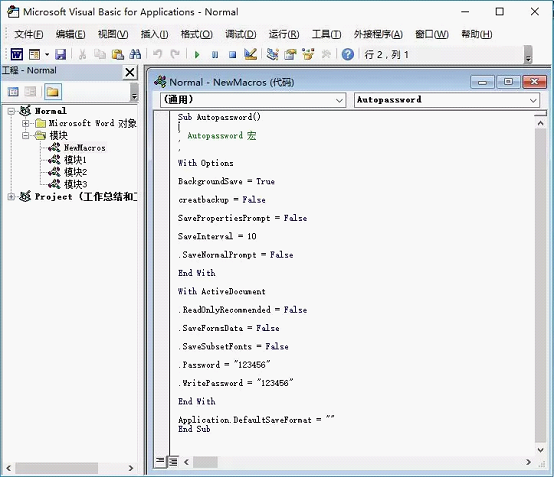Save Normal with the floppy disk icon
The width and height of the screenshot is (554, 477).
tap(60, 54)
